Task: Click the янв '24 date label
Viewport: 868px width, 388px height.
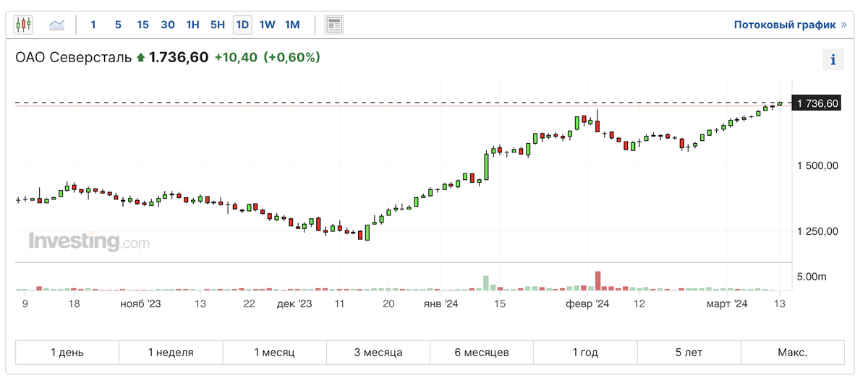Action: pyautogui.click(x=441, y=304)
